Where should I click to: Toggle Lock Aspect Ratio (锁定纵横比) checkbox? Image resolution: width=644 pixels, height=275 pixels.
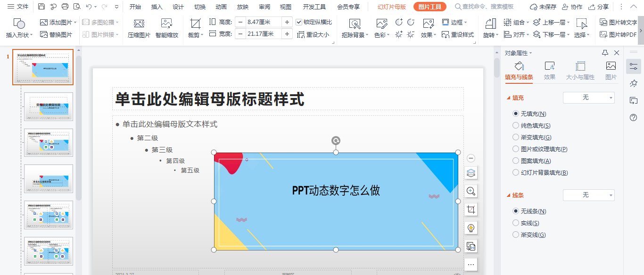point(299,22)
